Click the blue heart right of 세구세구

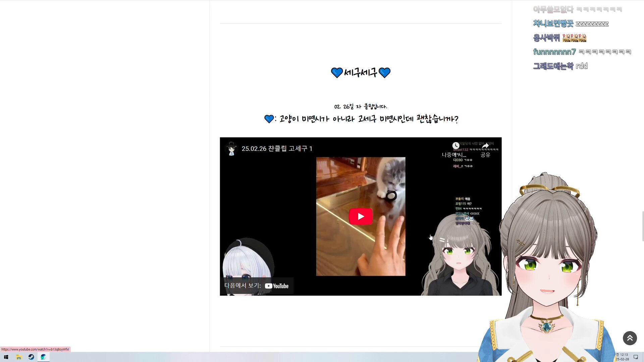[x=384, y=72]
